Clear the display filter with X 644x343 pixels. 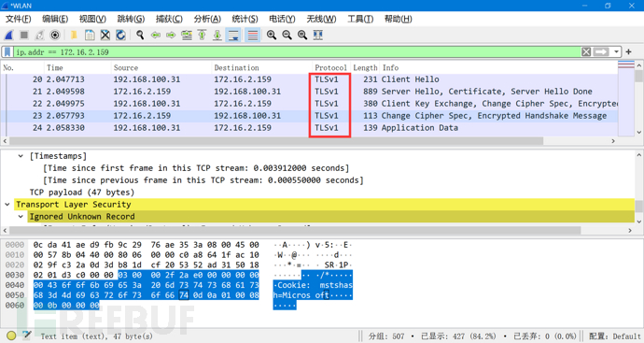[x=586, y=51]
